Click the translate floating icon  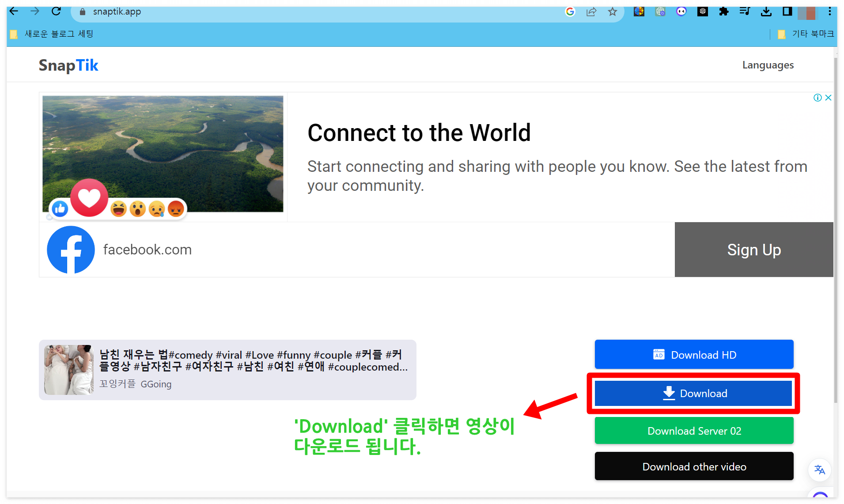pyautogui.click(x=820, y=470)
